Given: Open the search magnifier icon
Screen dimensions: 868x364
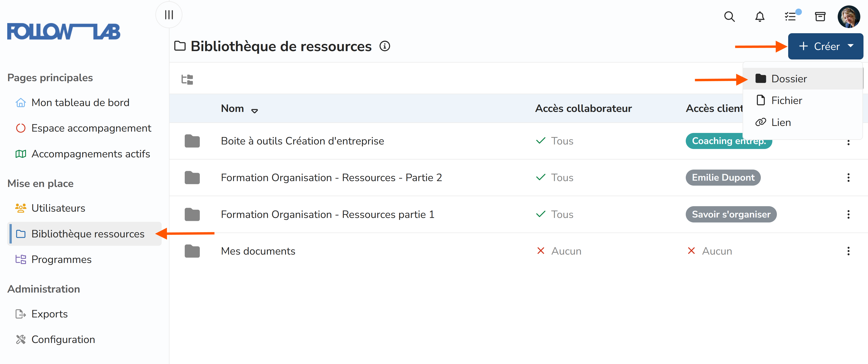Looking at the screenshot, I should (729, 17).
